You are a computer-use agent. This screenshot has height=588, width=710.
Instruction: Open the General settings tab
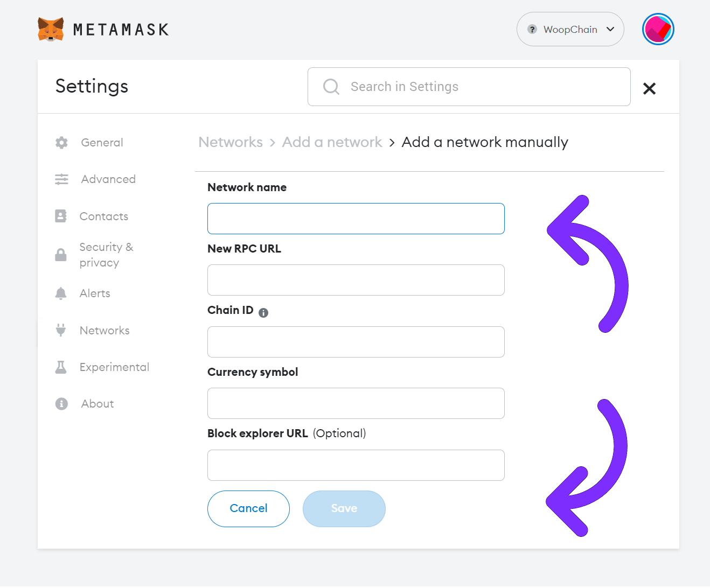pos(102,143)
